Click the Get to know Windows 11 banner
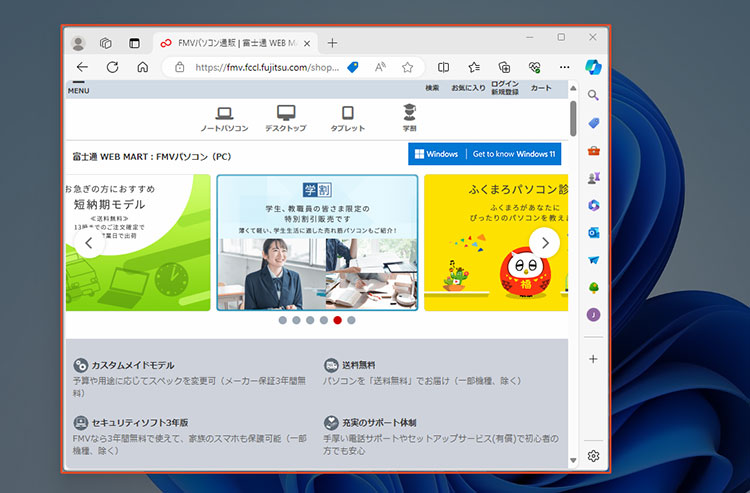This screenshot has height=493, width=750. point(484,154)
